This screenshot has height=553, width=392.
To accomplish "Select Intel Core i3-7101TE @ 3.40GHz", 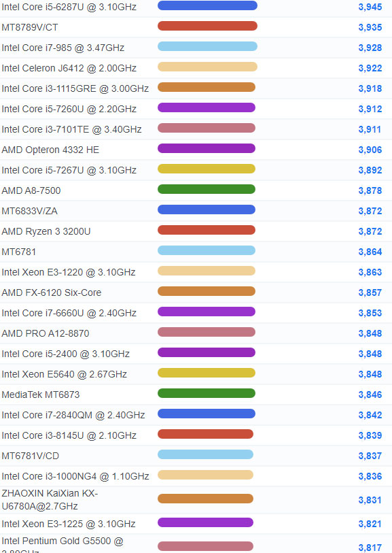I will coord(72,130).
